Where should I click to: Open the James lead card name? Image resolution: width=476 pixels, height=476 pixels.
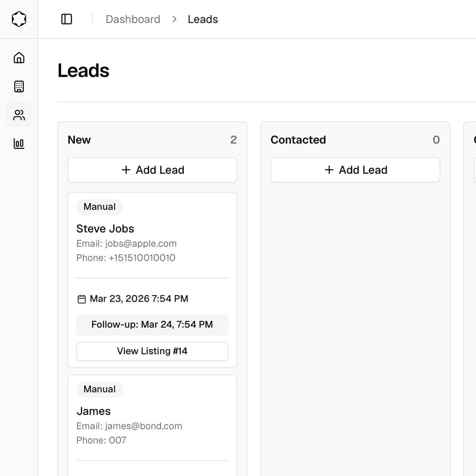94,411
